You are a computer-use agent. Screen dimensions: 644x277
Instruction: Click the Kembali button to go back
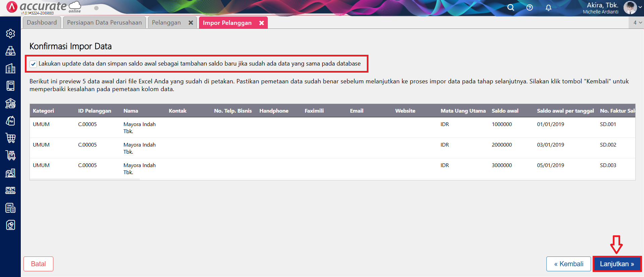click(568, 264)
